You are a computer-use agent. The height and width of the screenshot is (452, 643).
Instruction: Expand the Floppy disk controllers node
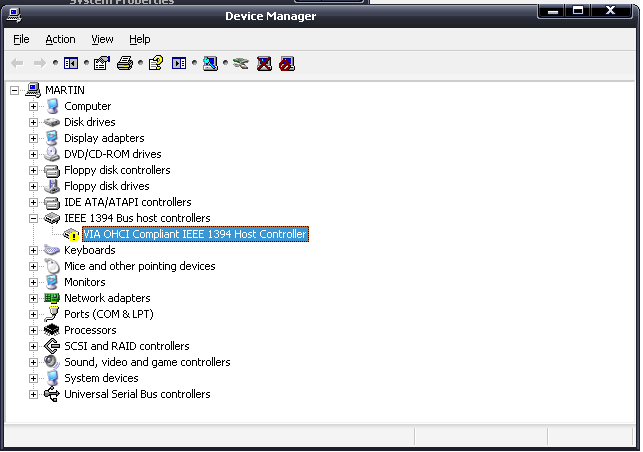point(33,170)
